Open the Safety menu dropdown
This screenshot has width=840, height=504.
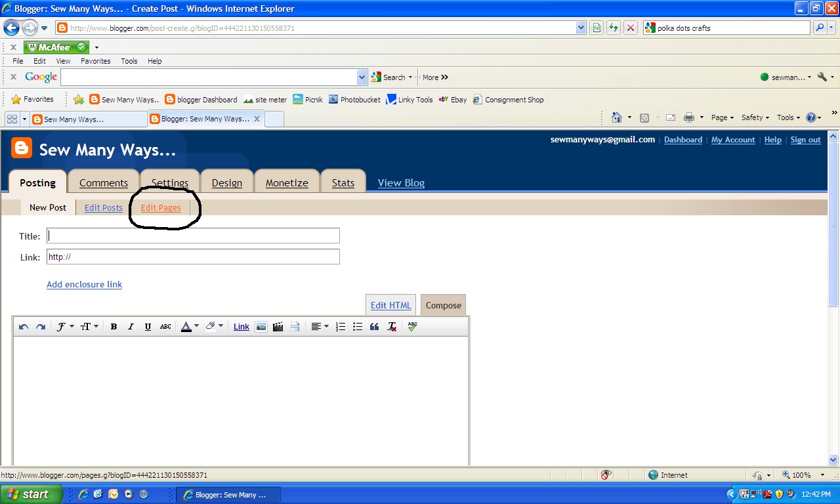755,117
